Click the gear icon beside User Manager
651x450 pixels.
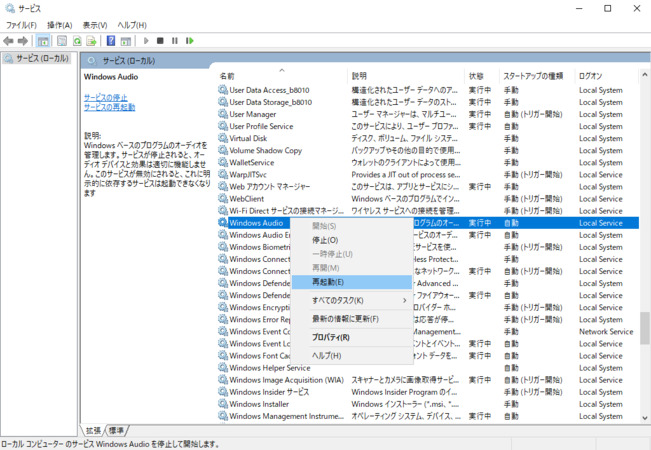click(x=223, y=114)
